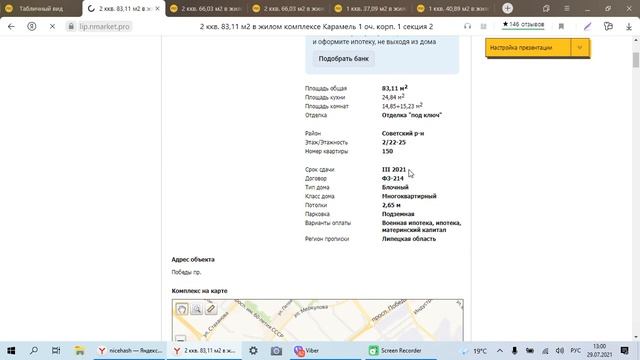Viewport: 640px width, 360px height.
Task: Click the microphone icon in system tray
Action: [514, 351]
